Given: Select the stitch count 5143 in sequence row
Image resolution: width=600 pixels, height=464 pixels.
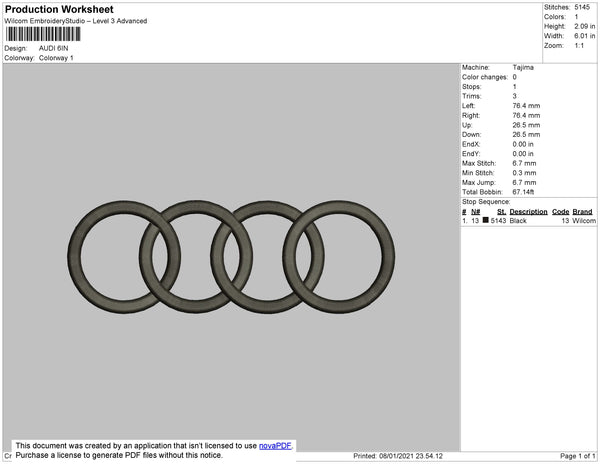Looking at the screenshot, I should (x=498, y=221).
